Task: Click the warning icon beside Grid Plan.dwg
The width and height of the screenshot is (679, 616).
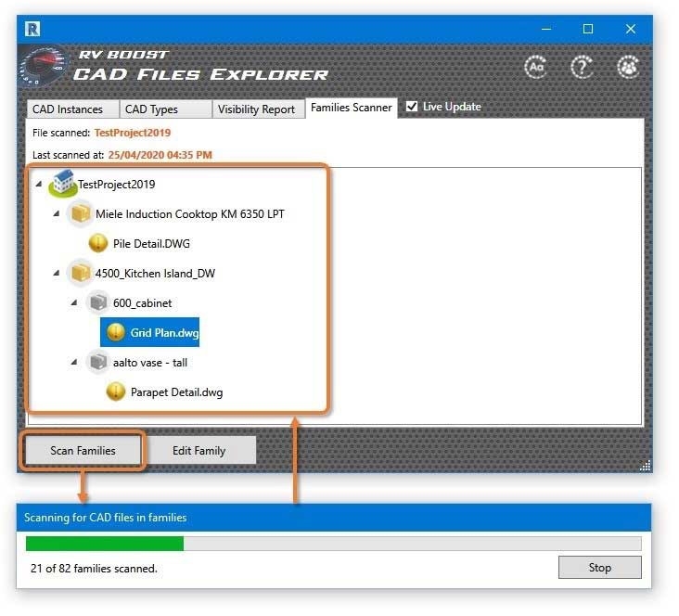Action: click(116, 333)
